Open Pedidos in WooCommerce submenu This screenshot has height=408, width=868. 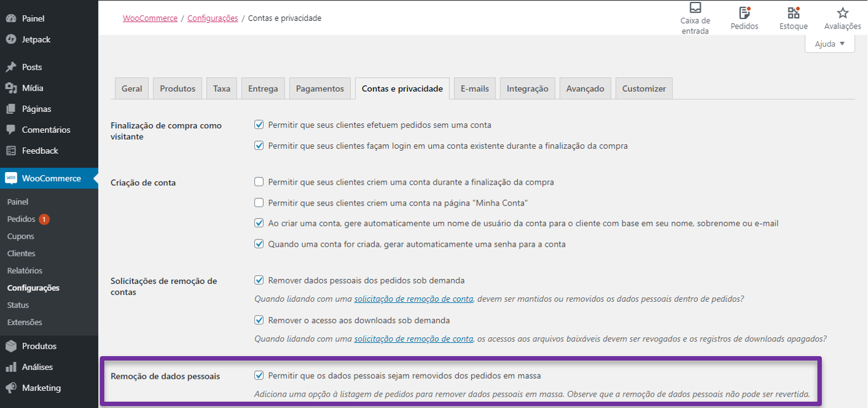21,219
